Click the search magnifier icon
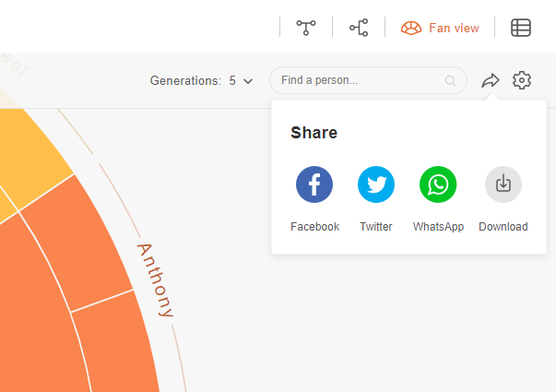The height and width of the screenshot is (392, 556). coord(450,81)
